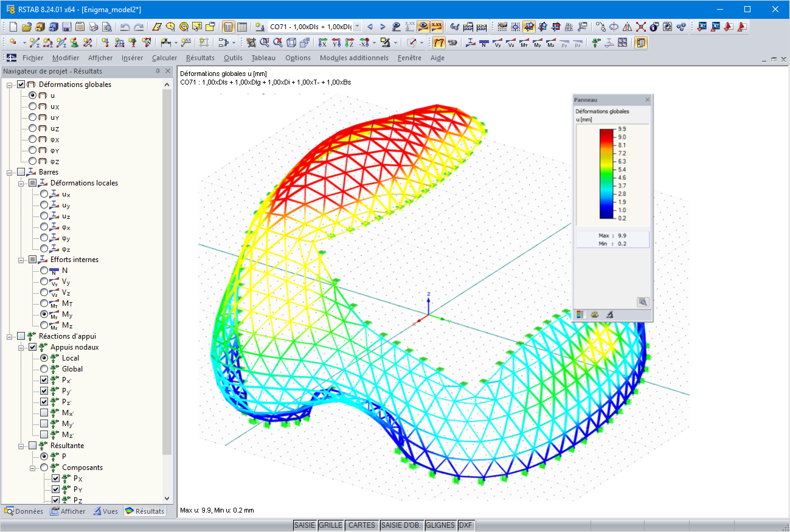Uncheck the Px' support reaction checkbox

coord(44,380)
